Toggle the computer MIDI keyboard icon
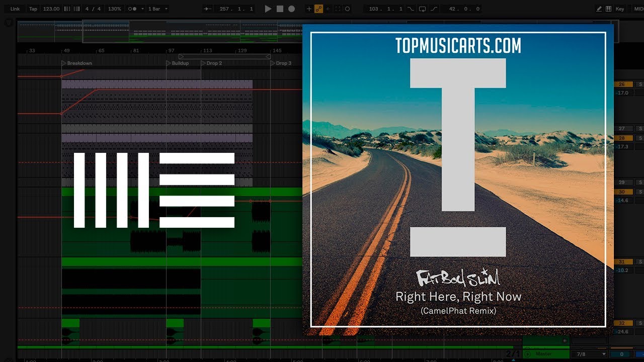The height and width of the screenshot is (362, 644). tap(608, 9)
